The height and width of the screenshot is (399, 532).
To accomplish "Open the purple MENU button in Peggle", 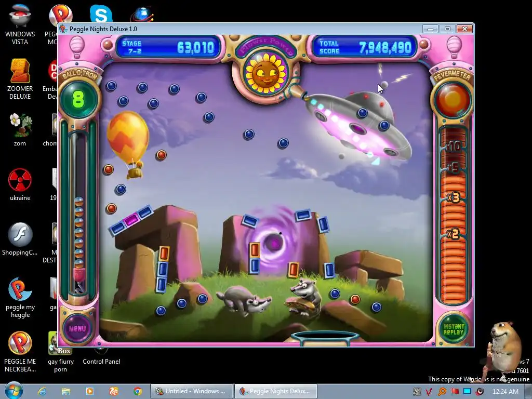I will coord(77,328).
